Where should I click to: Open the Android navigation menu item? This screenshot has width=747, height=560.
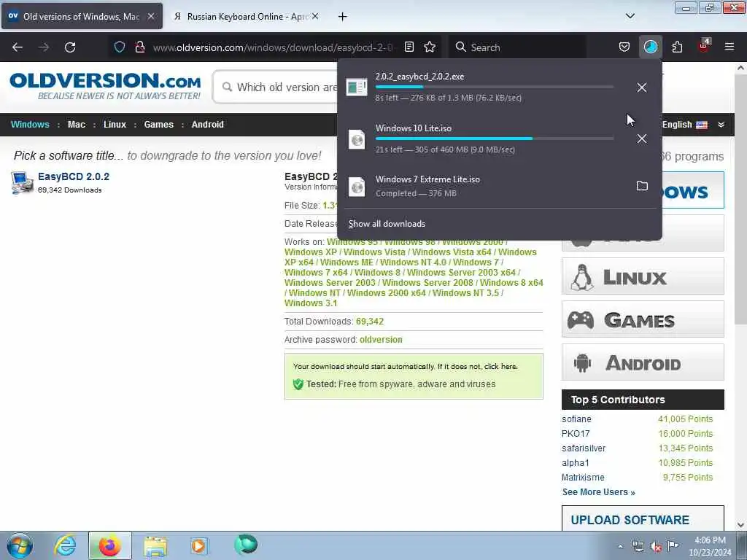click(x=207, y=124)
